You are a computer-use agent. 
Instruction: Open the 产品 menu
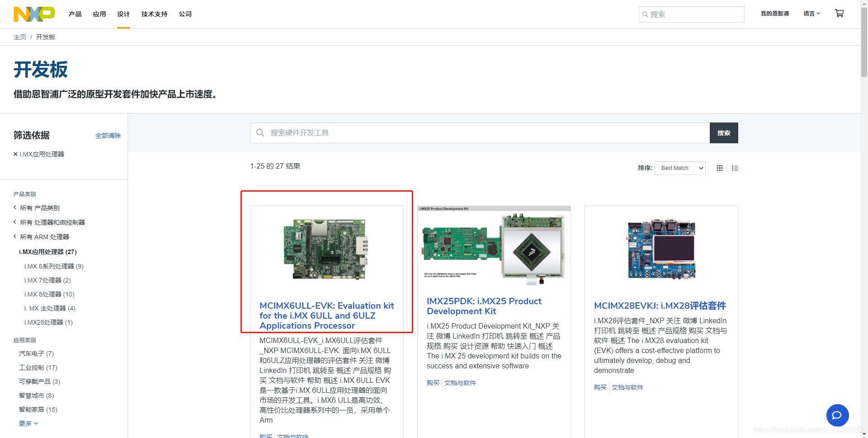(x=75, y=14)
